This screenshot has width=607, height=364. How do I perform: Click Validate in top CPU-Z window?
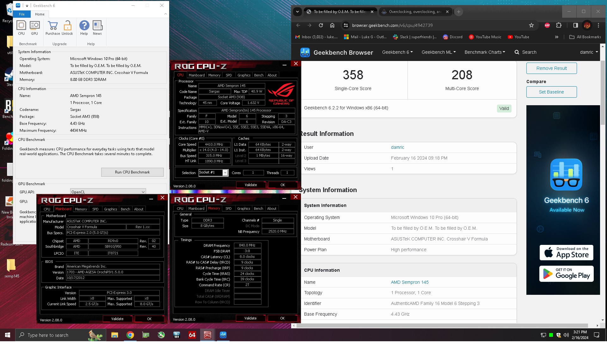(x=250, y=185)
